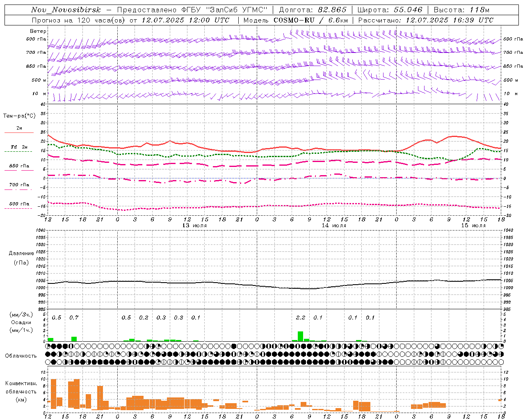
Task: Click the 'Высота: 118м' header field
Action: point(461,10)
